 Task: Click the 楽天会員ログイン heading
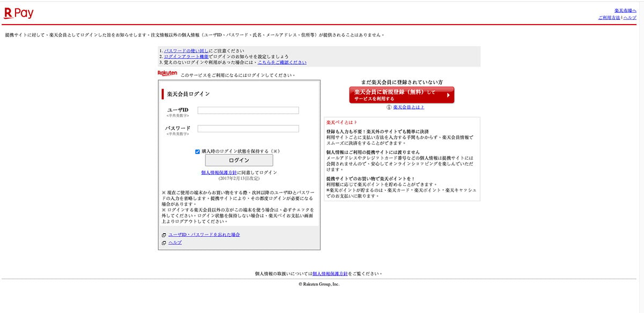coord(188,94)
